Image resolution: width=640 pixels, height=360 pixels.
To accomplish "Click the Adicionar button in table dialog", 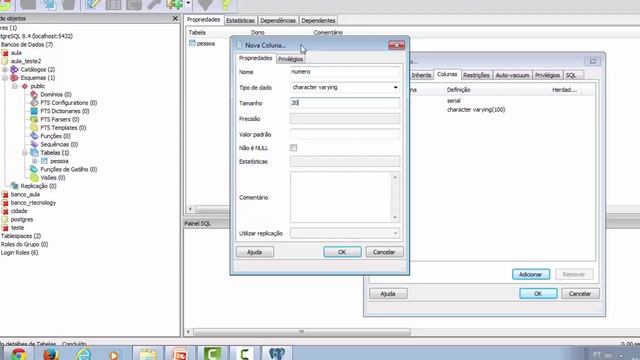I will (531, 274).
